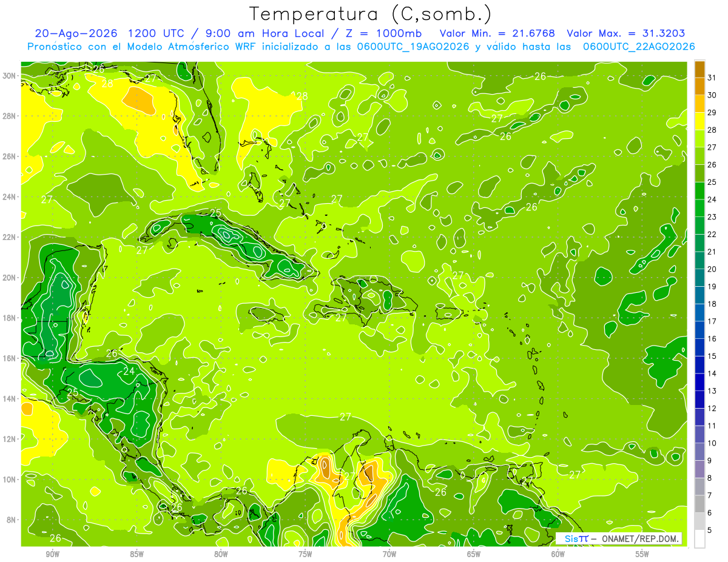728x562 pixels.
Task: Select valid-until time "0600UTC_22AGO2026"
Action: coord(639,47)
